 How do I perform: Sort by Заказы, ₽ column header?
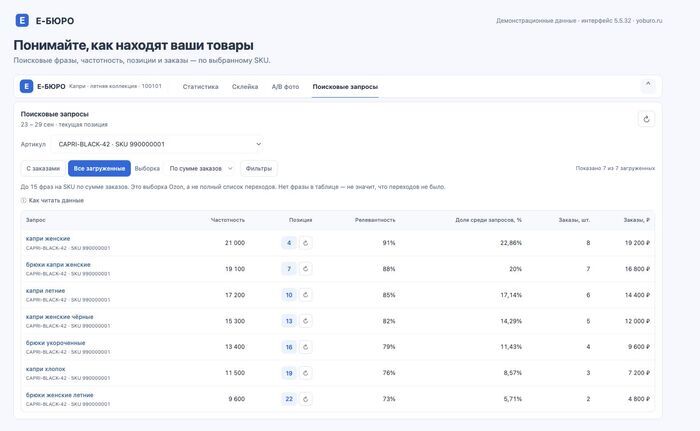tap(637, 220)
